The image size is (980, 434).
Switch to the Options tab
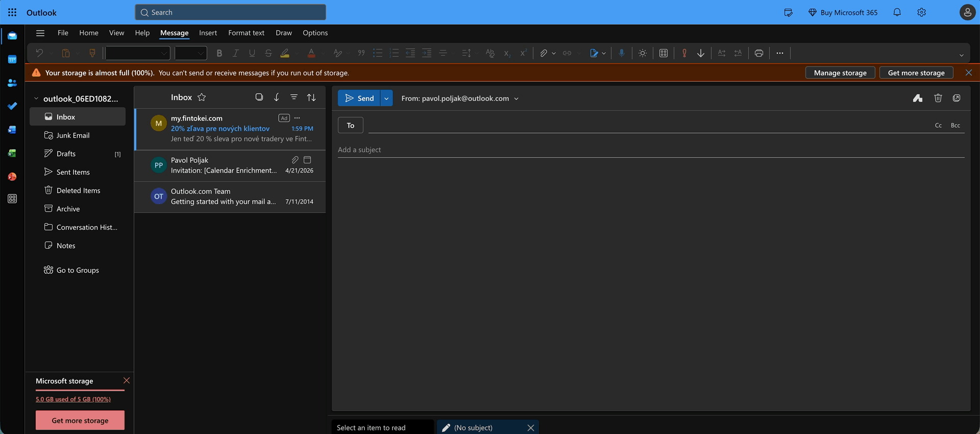click(315, 33)
